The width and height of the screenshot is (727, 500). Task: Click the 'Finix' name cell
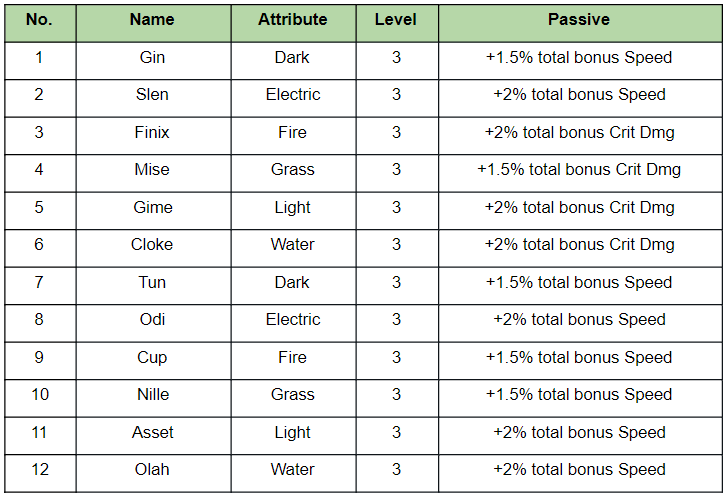152,133
